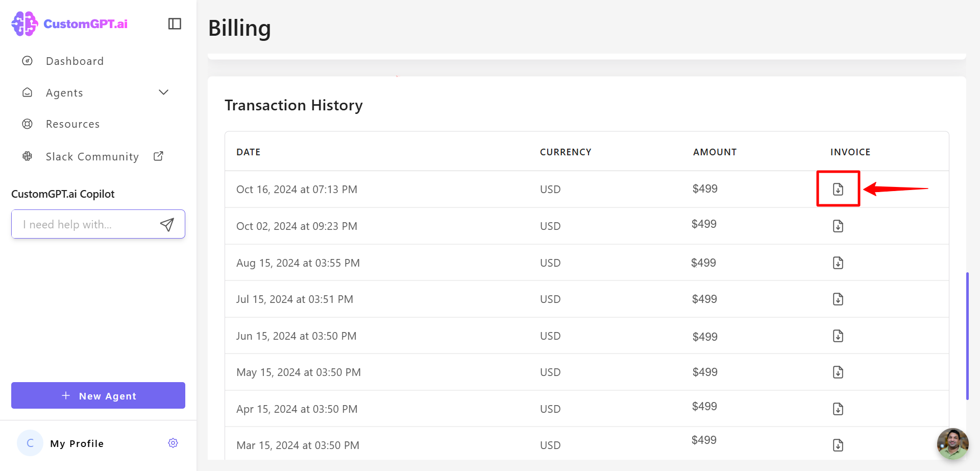Send the Copilot message with paper plane
This screenshot has height=471, width=980.
(167, 224)
